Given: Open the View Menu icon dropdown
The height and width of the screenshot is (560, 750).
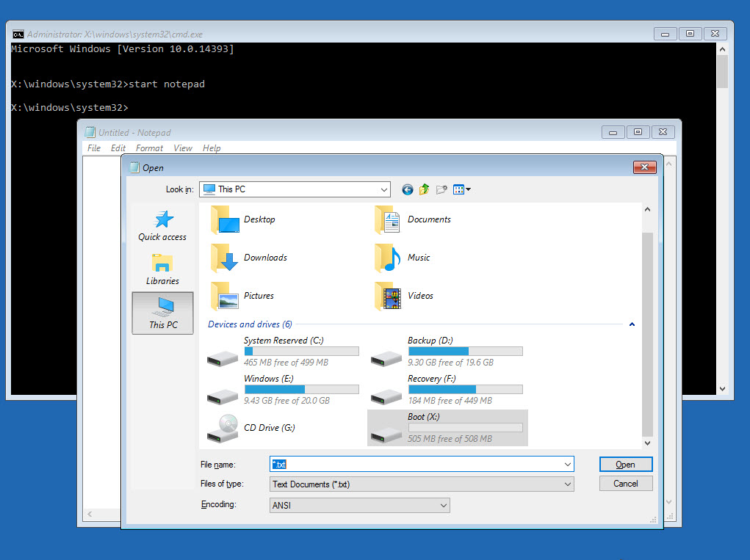Looking at the screenshot, I should pyautogui.click(x=461, y=189).
